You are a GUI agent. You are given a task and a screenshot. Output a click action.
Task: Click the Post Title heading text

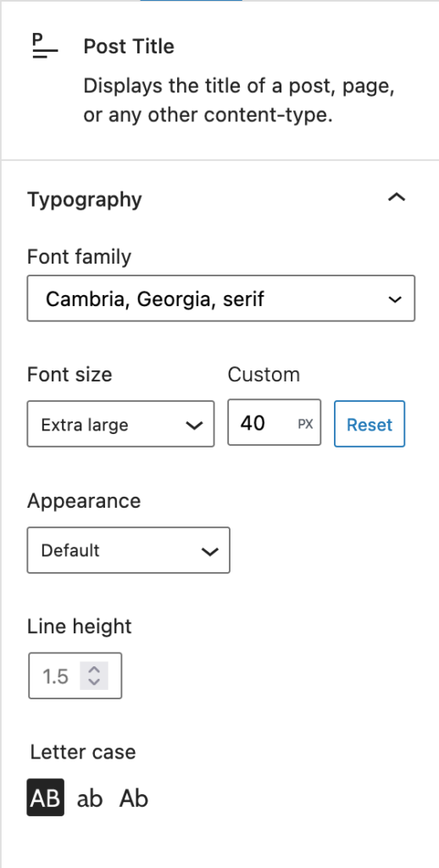(x=129, y=46)
